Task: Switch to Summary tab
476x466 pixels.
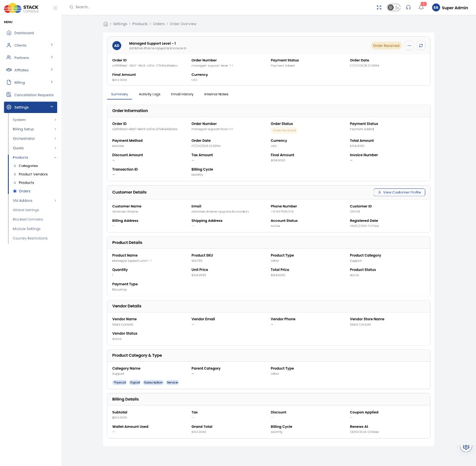Action: pyautogui.click(x=119, y=94)
